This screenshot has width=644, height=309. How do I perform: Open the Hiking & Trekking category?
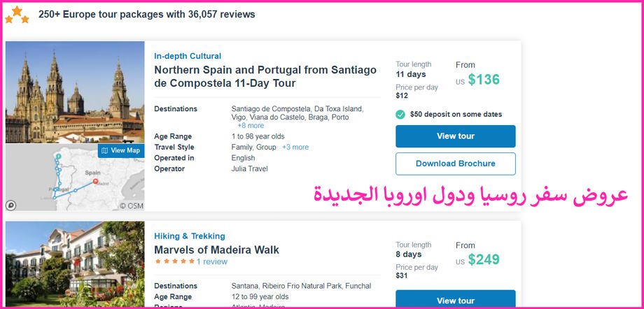190,236
